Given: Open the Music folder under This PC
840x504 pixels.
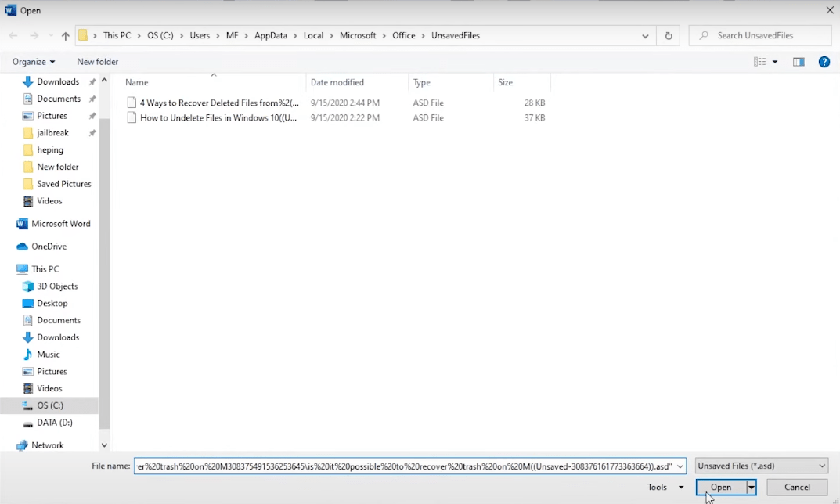Looking at the screenshot, I should 49,355.
